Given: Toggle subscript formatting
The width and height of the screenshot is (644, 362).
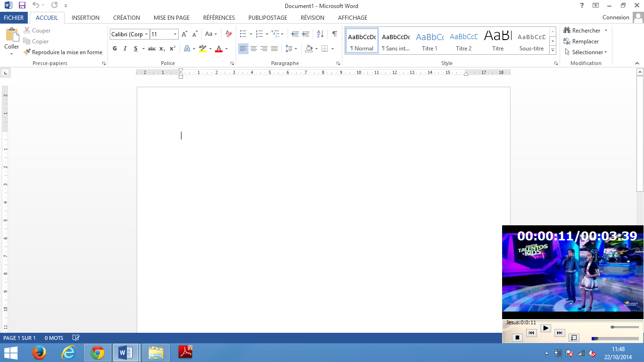Looking at the screenshot, I should pos(162,49).
